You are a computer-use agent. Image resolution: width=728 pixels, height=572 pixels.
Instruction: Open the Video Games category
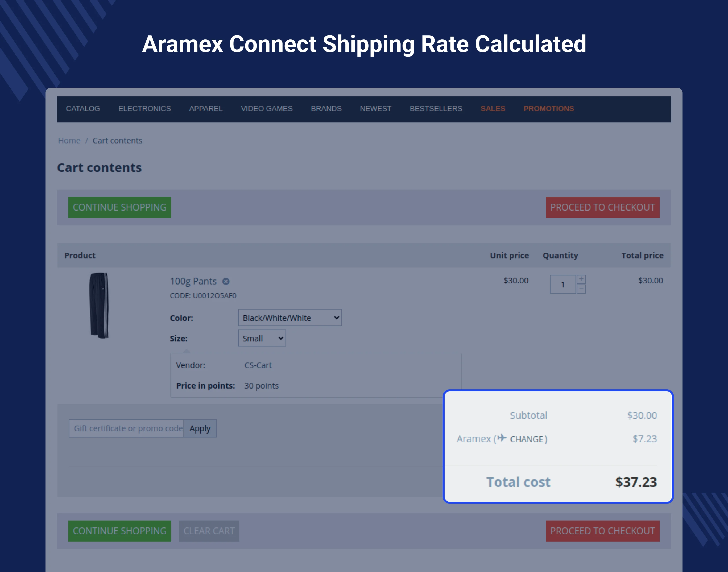pyautogui.click(x=266, y=109)
